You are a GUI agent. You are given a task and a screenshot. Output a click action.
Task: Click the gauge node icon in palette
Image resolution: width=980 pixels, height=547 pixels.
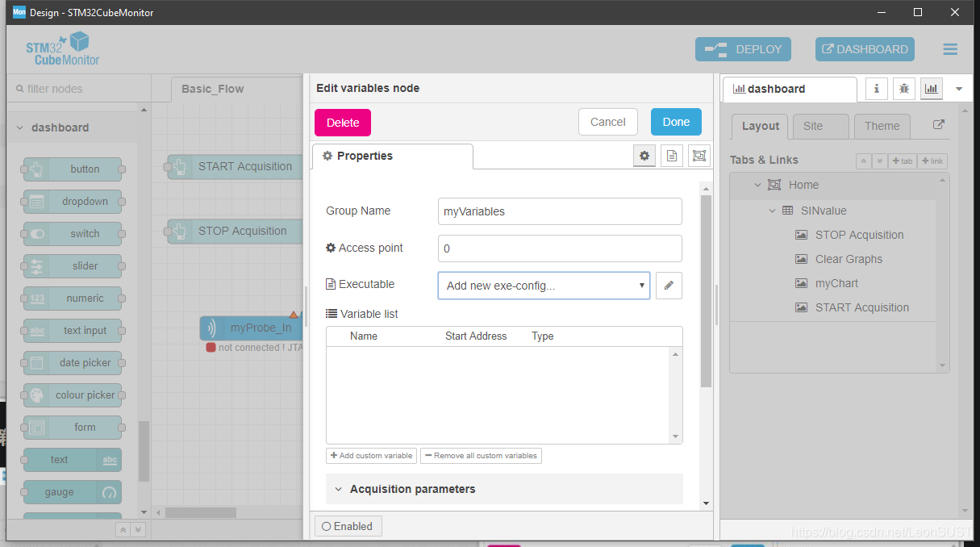[x=110, y=492]
